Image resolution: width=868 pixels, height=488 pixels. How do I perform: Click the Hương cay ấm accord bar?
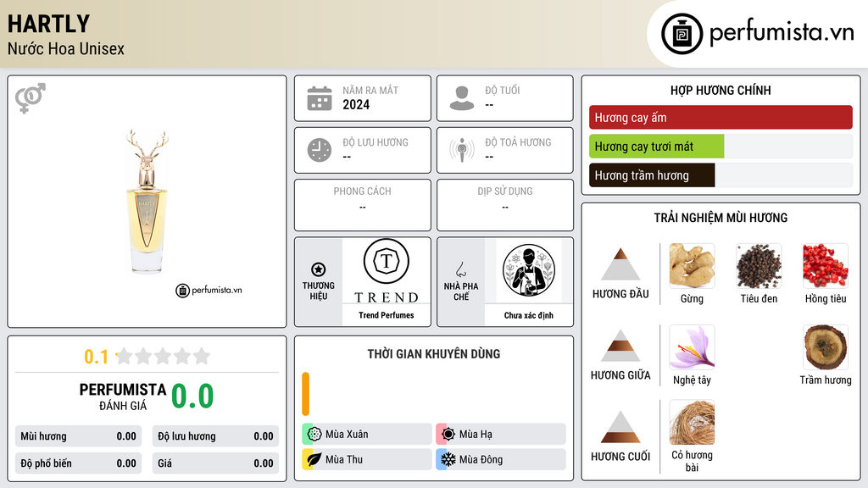[x=721, y=117]
